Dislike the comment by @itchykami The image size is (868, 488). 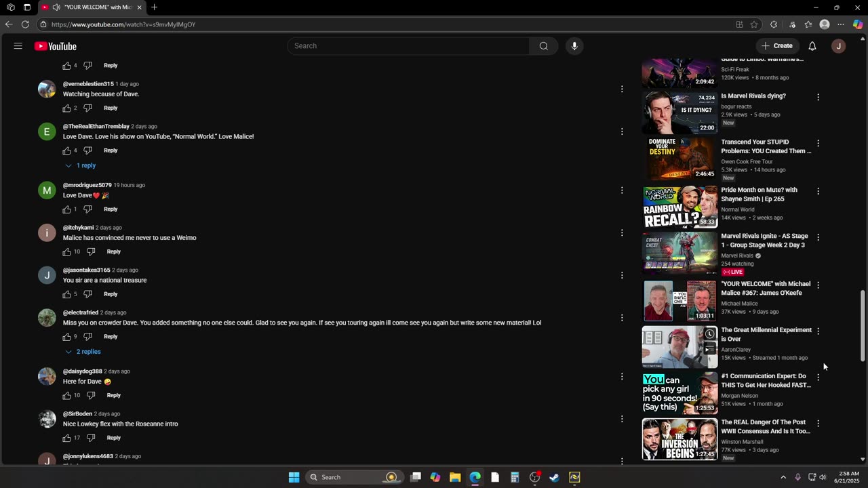[91, 251]
